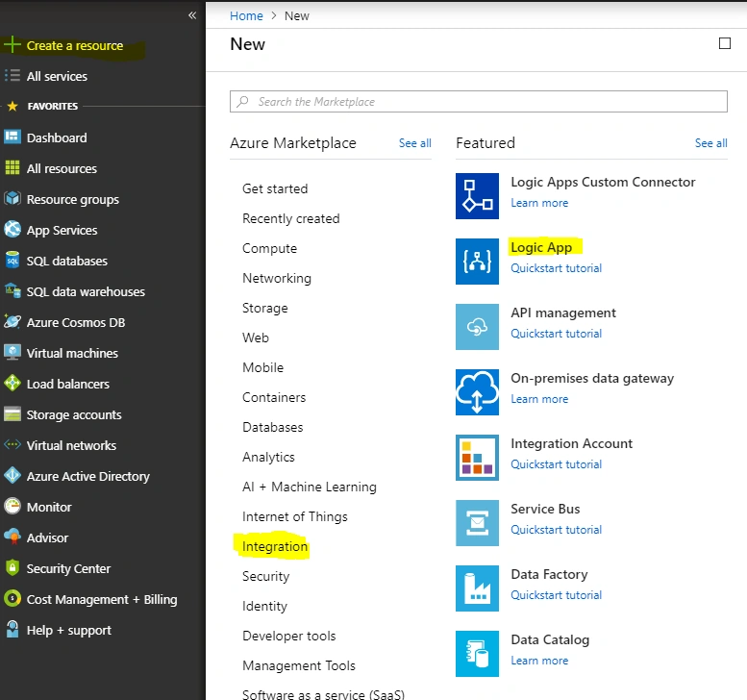Select the Compute category
Image resolution: width=747 pixels, height=700 pixels.
269,248
